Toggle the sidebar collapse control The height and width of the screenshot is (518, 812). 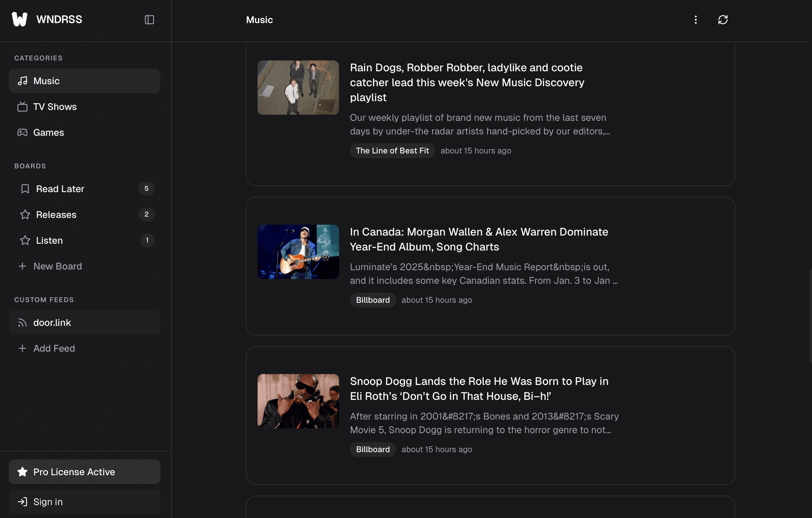point(150,20)
